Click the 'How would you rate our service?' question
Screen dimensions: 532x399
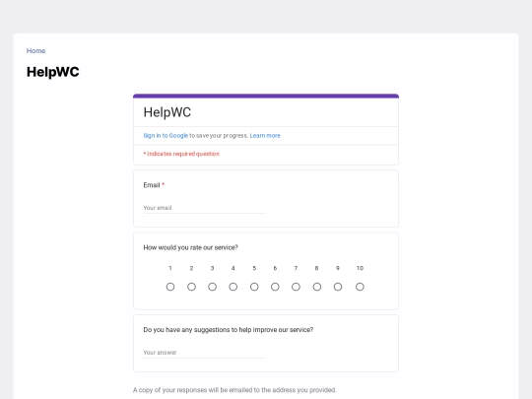pyautogui.click(x=191, y=247)
